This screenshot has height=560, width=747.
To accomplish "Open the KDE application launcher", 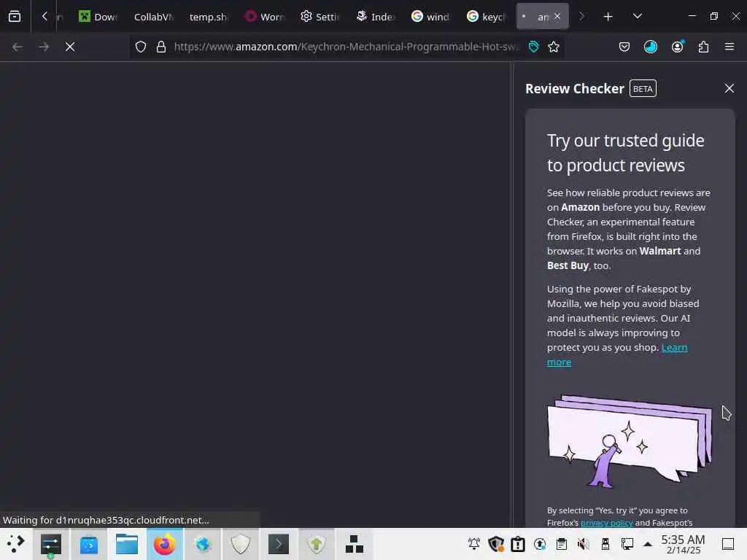I will 16,544.
